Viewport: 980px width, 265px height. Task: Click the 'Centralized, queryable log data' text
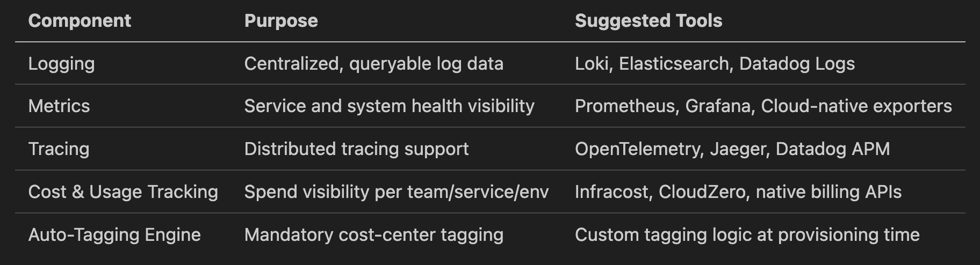(x=373, y=64)
